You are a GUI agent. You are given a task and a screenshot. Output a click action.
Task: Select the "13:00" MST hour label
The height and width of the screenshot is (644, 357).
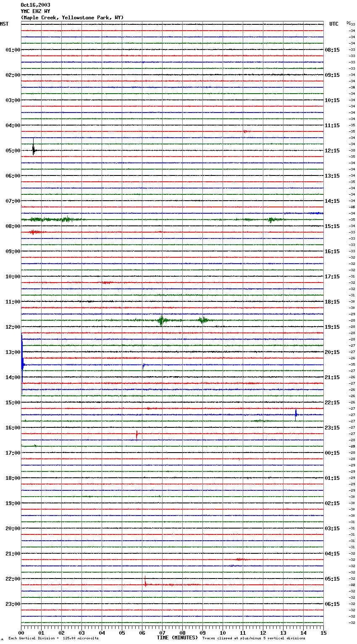13,352
